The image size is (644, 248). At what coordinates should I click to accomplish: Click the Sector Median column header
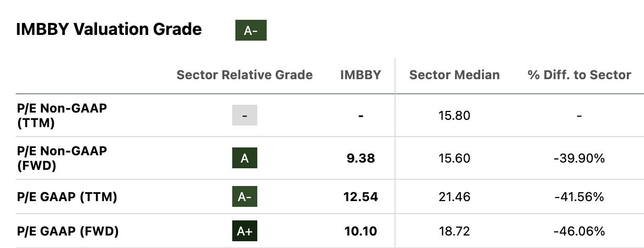coord(455,75)
